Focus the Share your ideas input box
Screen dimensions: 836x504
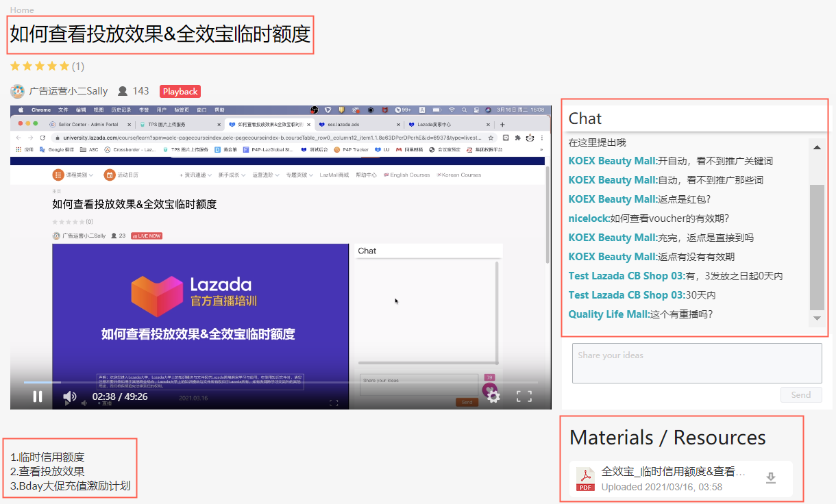point(697,363)
